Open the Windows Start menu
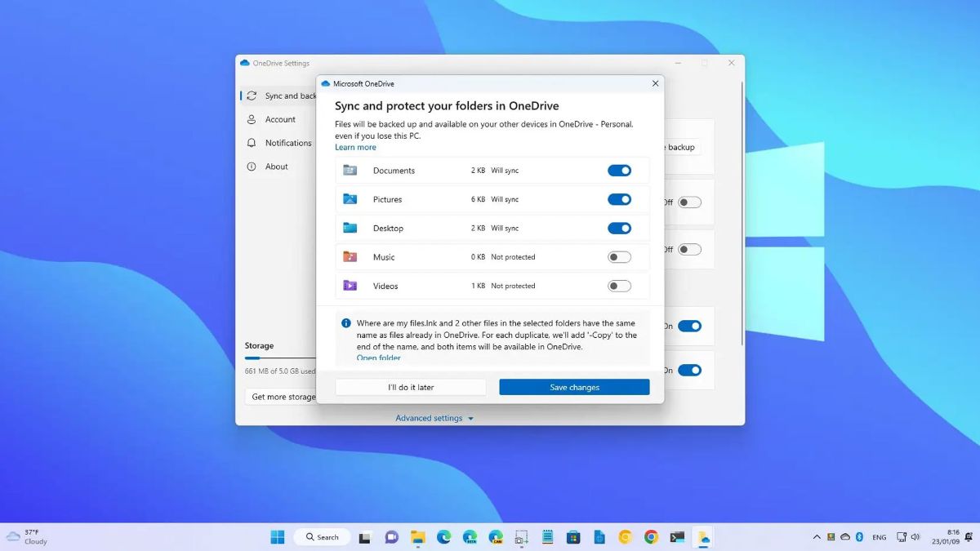 click(x=278, y=537)
